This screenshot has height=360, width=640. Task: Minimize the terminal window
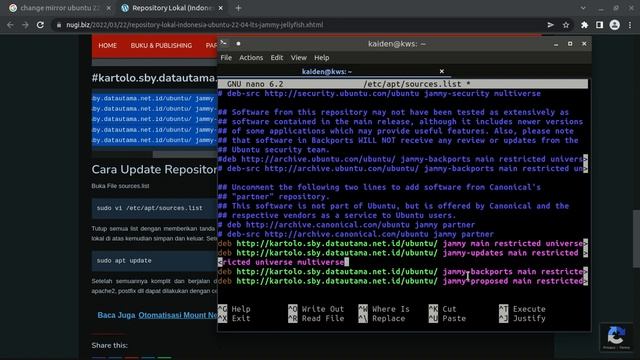tap(556, 44)
